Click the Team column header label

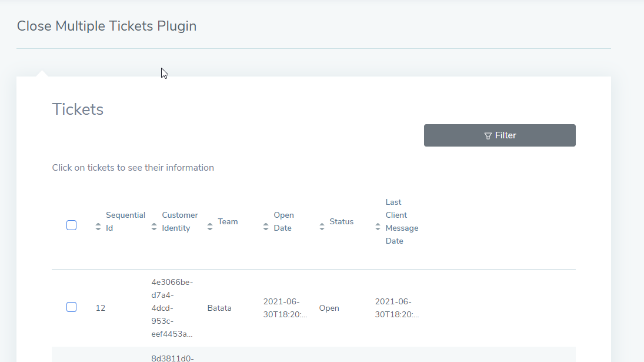[x=228, y=221]
